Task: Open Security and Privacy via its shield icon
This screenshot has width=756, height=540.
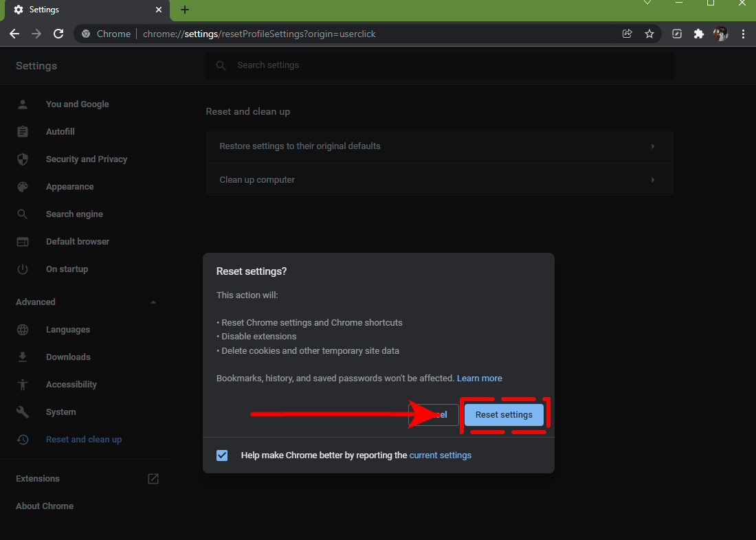Action: coord(23,159)
